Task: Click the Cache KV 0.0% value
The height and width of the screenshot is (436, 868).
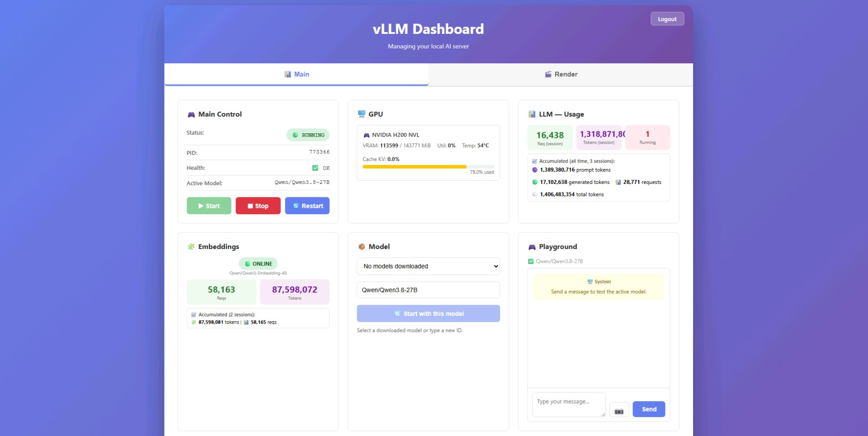Action: (x=393, y=159)
